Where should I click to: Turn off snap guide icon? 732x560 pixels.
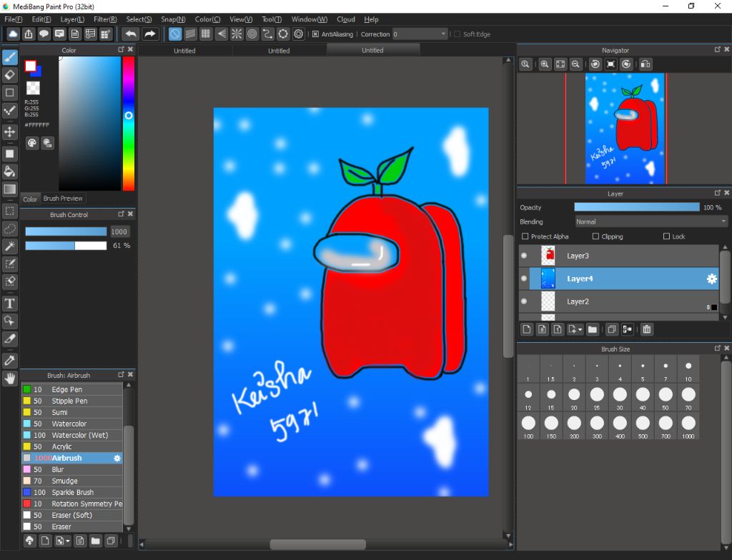click(x=174, y=34)
